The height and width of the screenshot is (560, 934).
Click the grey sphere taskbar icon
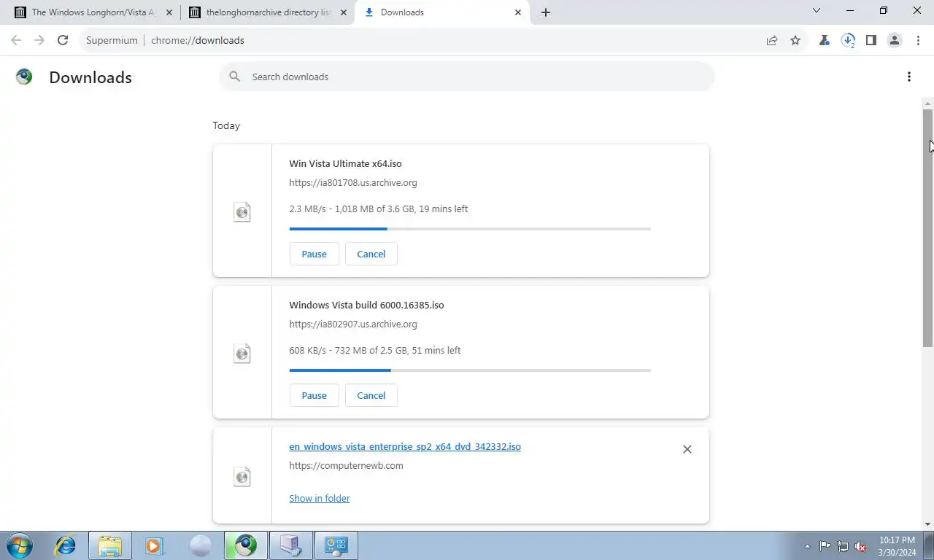pyautogui.click(x=200, y=545)
